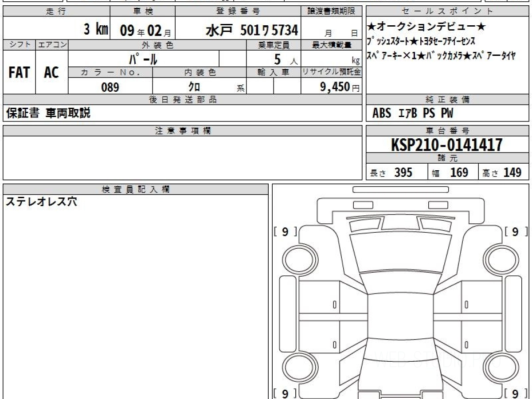532x399 pixels.
Task: Click seating capacity value "5 人"
Action: coord(286,59)
